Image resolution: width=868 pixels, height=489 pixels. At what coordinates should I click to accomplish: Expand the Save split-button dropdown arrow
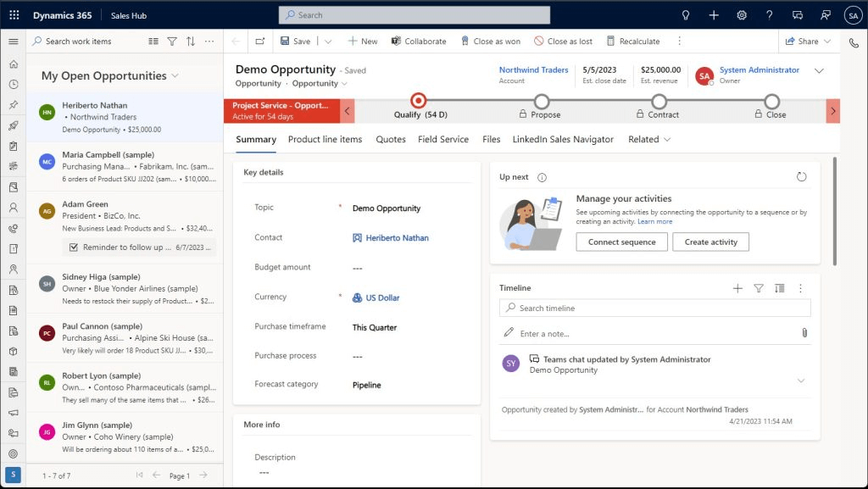pyautogui.click(x=328, y=41)
